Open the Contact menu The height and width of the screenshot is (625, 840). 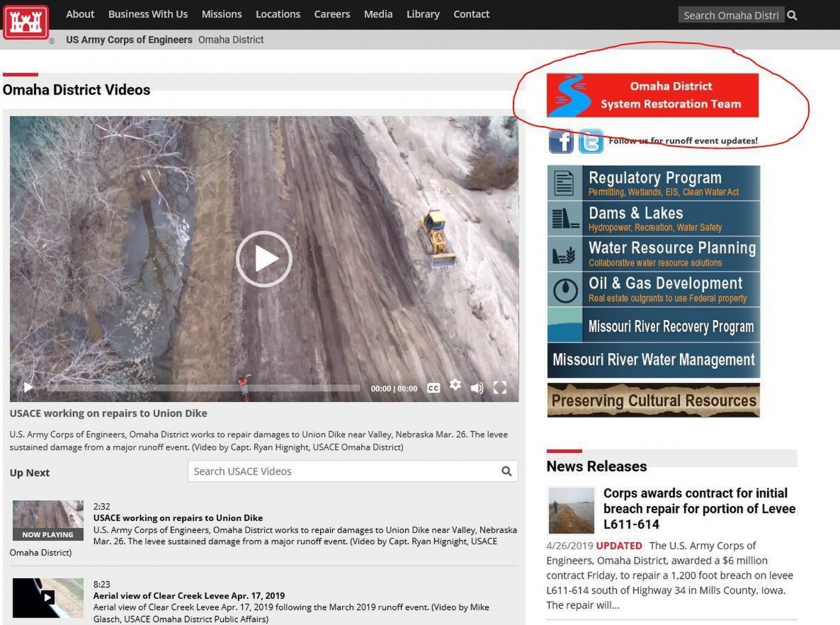coord(471,14)
